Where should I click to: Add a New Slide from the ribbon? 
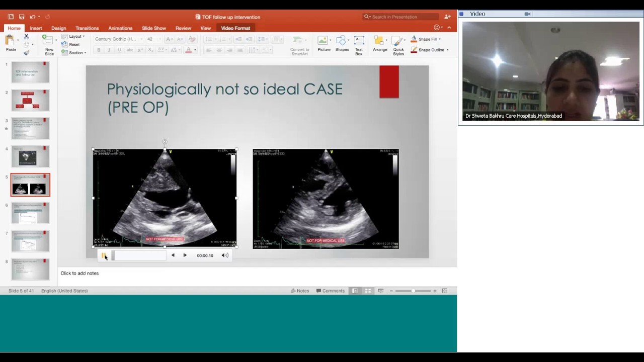tap(49, 45)
